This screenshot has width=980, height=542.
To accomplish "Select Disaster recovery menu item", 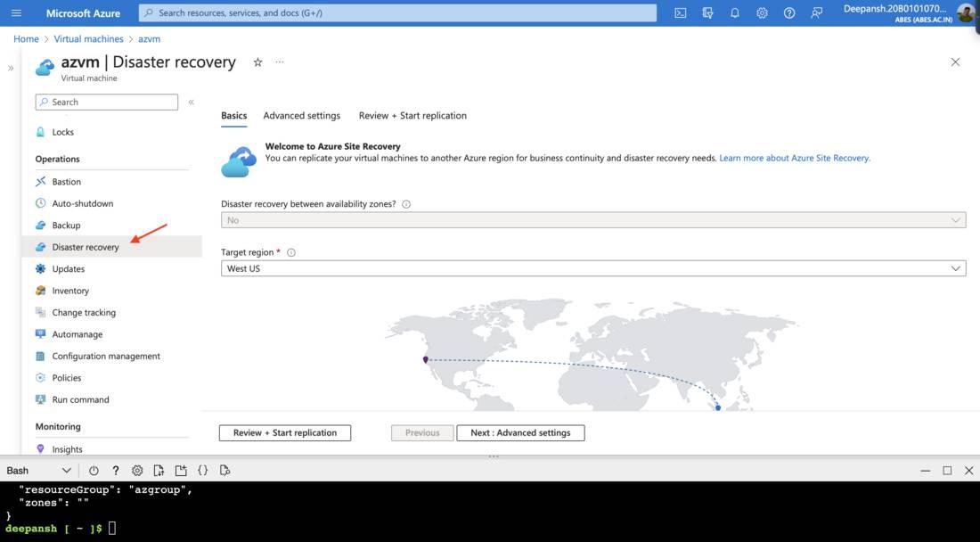I will [112, 247].
